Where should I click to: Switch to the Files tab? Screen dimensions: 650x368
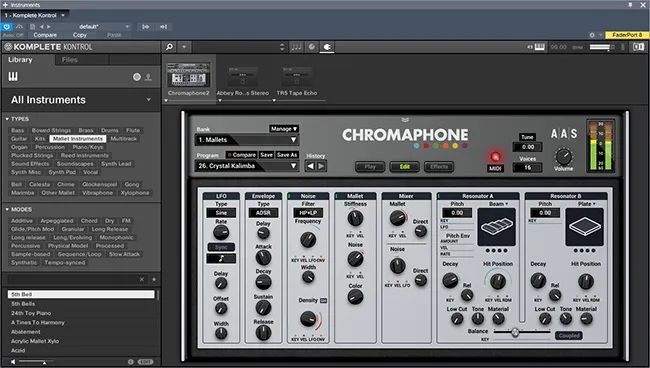click(70, 60)
